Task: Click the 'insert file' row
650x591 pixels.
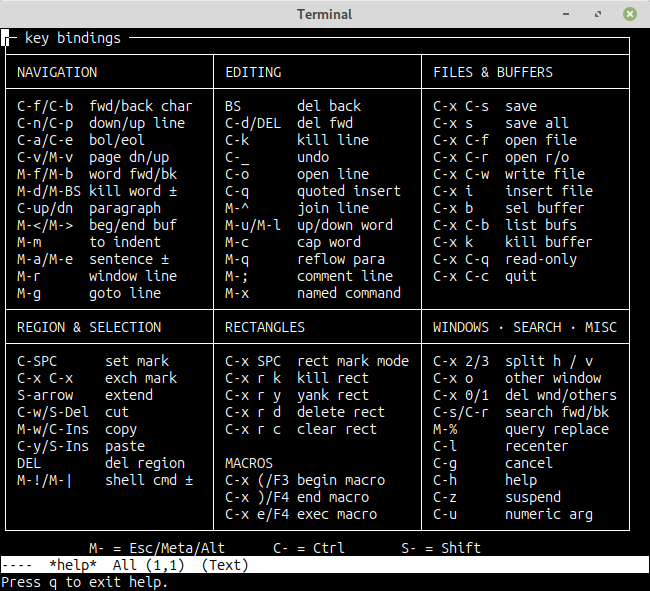Action: click(513, 191)
